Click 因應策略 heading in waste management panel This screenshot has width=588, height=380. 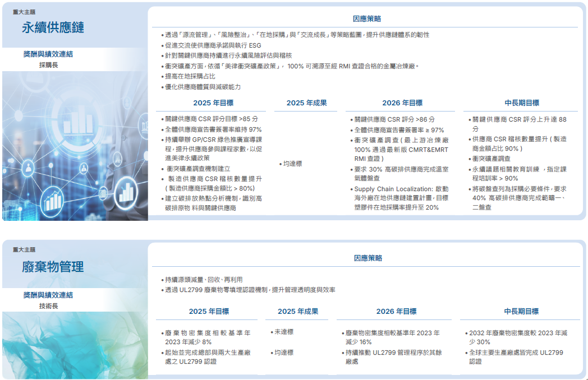coord(368,258)
